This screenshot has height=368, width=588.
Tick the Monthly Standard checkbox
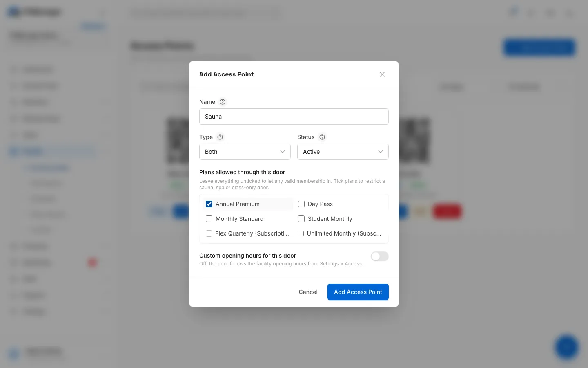(209, 219)
